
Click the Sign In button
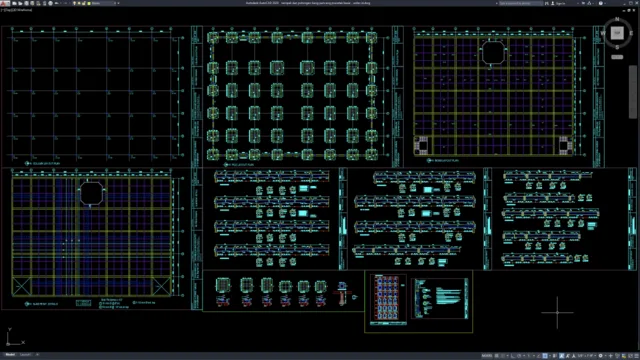(558, 3)
